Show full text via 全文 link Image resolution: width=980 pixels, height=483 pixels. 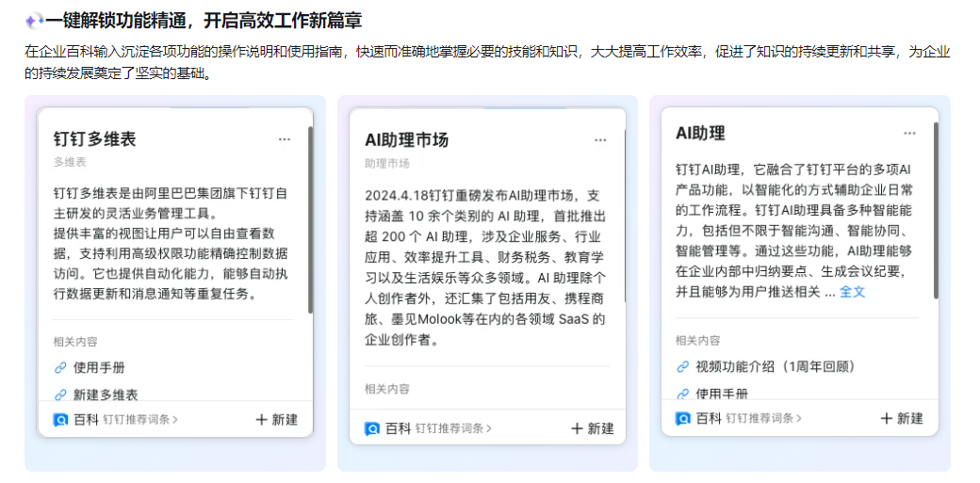coord(852,292)
